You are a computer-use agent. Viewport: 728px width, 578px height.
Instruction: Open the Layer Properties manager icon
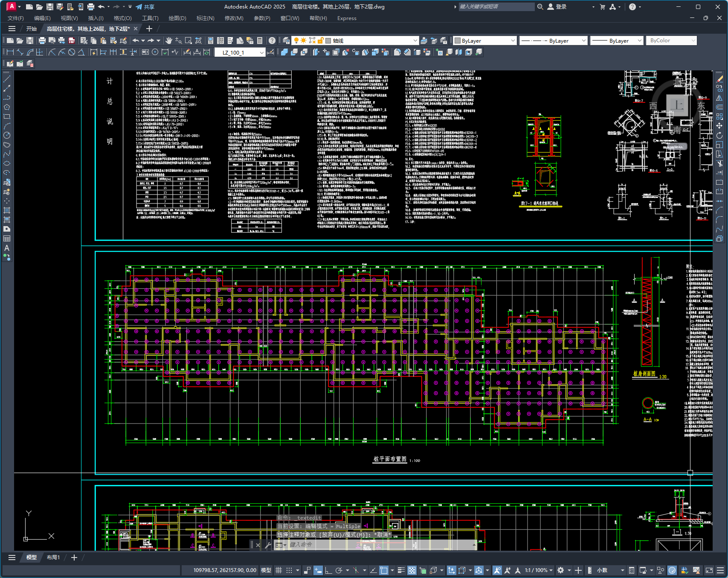pyautogui.click(x=286, y=41)
